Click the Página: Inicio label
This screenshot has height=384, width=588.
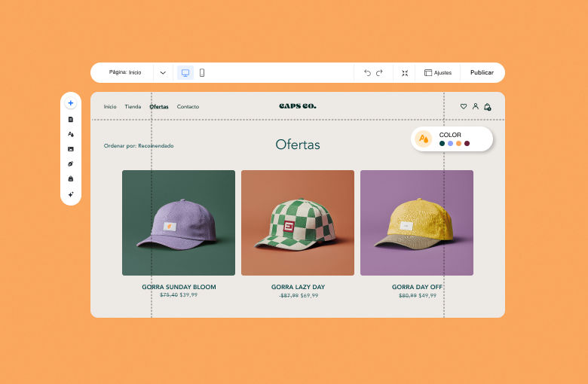pos(125,72)
